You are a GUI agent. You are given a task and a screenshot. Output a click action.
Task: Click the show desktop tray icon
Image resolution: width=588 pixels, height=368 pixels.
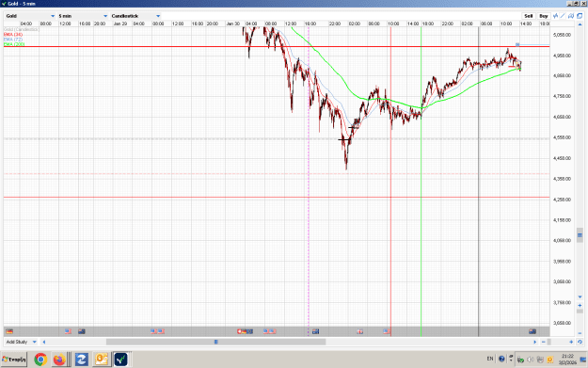pyautogui.click(x=583, y=360)
